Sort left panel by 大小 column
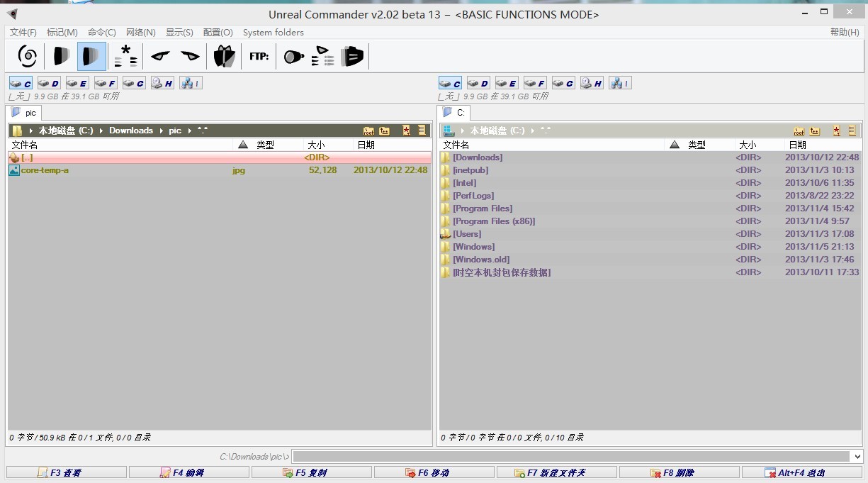Viewport: 868px width, 483px height. [x=328, y=145]
